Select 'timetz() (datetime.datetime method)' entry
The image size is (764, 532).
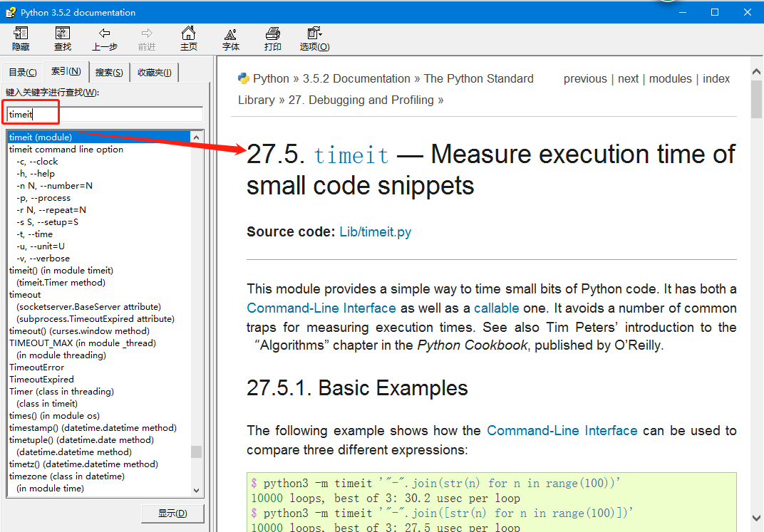coord(84,464)
